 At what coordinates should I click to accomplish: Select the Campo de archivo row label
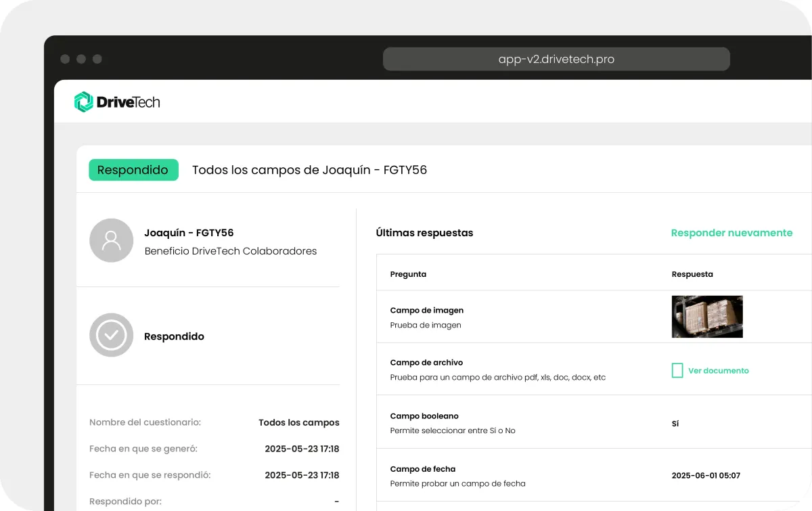coord(426,363)
